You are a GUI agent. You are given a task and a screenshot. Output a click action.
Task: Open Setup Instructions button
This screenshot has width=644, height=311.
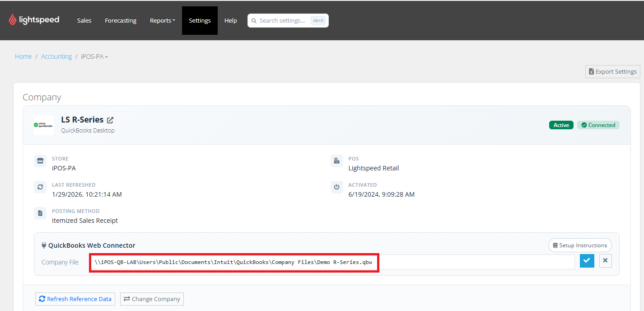click(580, 245)
